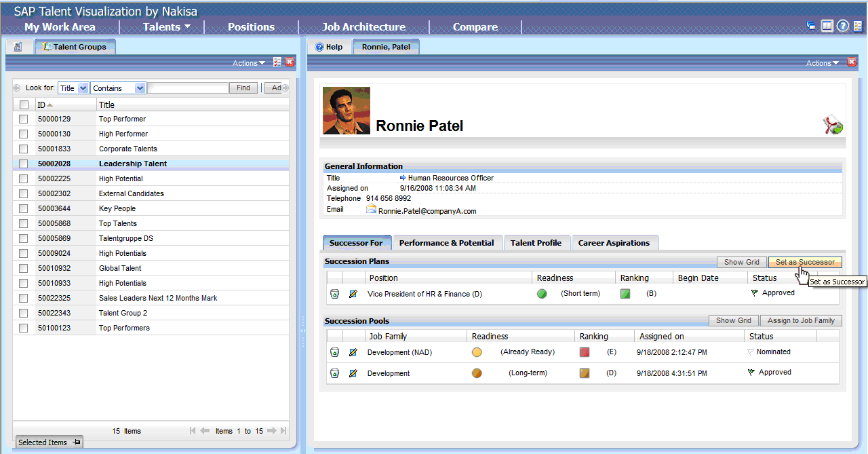This screenshot has width=868, height=454.
Task: Click the Set as Successor button
Action: coord(805,262)
